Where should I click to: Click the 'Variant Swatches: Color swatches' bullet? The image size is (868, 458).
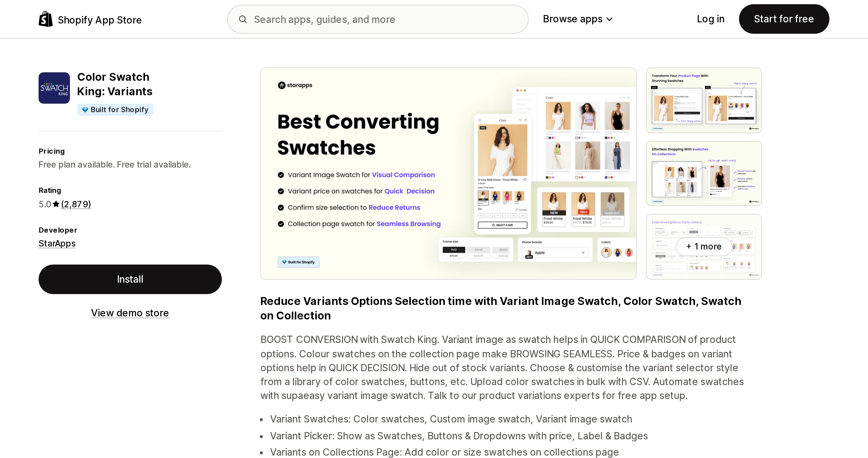451,419
